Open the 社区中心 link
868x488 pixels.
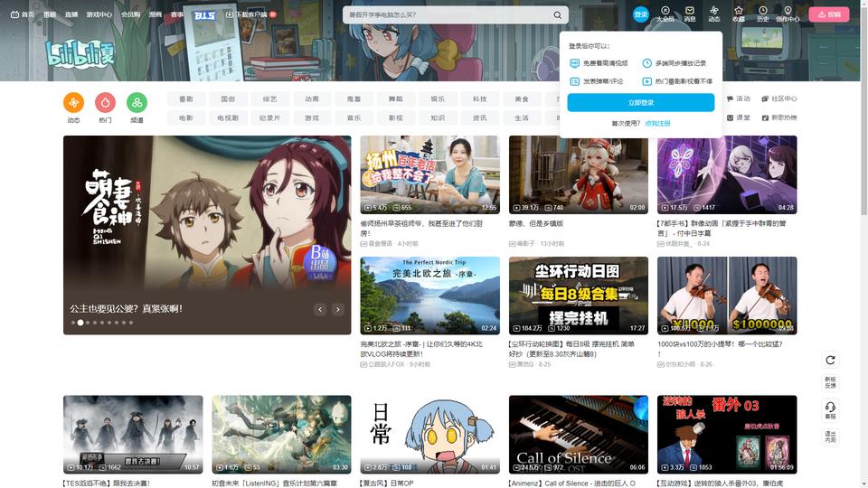pos(779,99)
